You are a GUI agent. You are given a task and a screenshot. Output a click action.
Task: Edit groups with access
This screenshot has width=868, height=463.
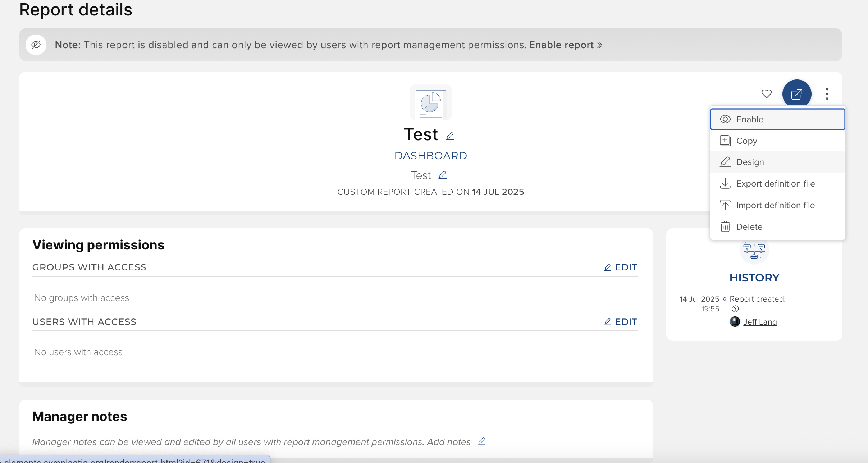[x=620, y=267]
